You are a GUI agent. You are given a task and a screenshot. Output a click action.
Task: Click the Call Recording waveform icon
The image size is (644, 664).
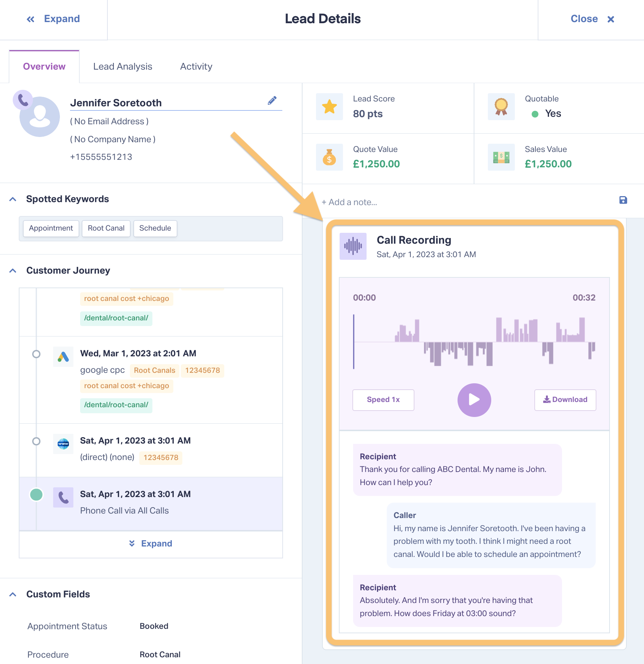(x=353, y=246)
